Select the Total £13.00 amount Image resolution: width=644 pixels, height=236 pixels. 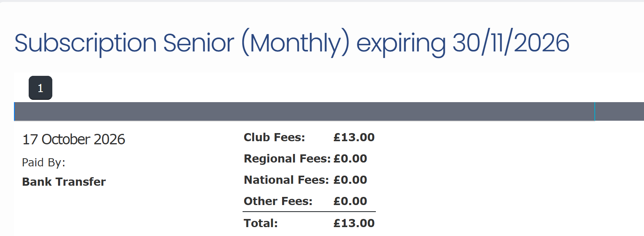(x=354, y=223)
